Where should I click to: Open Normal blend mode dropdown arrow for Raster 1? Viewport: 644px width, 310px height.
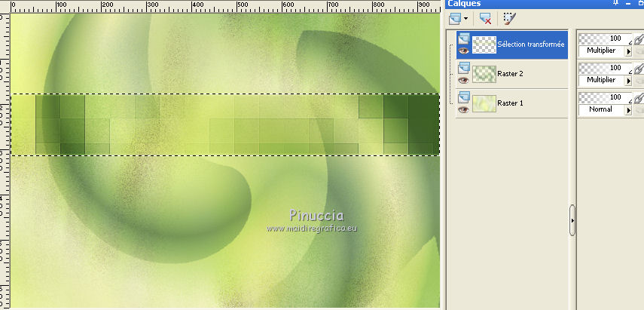628,110
